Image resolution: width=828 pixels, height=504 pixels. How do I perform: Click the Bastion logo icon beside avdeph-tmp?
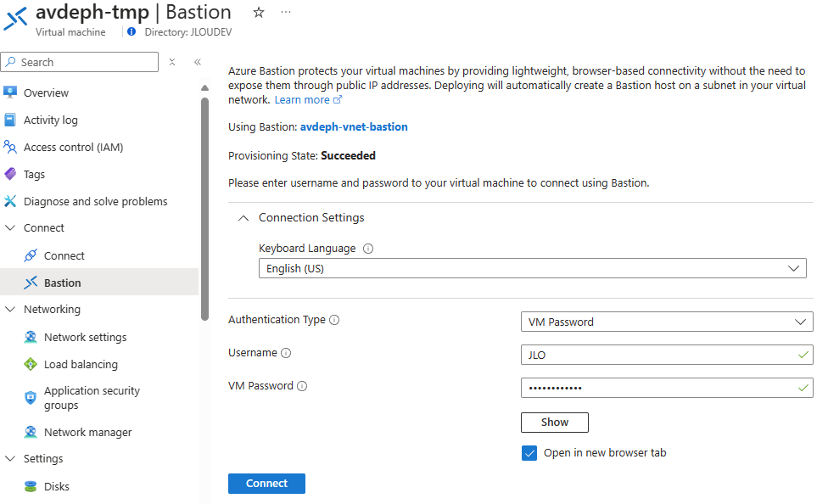pyautogui.click(x=15, y=19)
